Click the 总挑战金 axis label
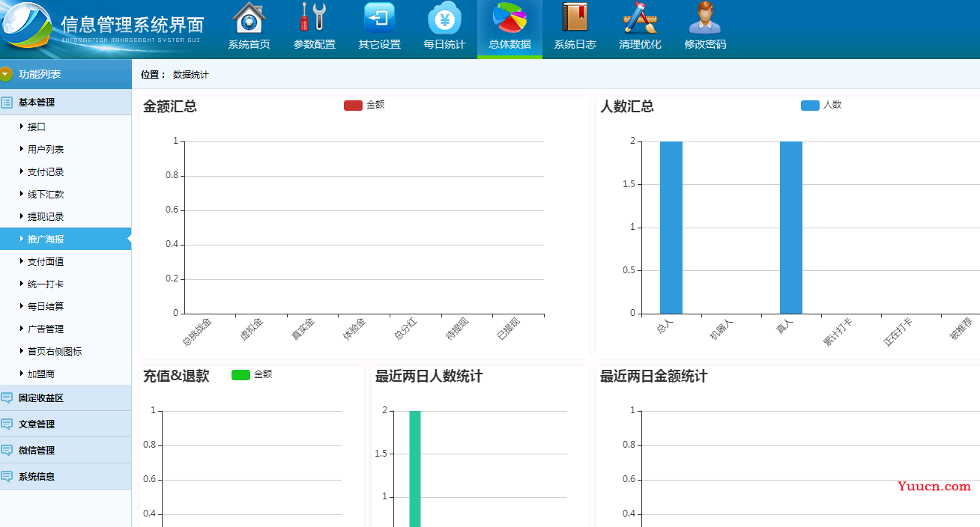This screenshot has width=980, height=527. point(197,332)
